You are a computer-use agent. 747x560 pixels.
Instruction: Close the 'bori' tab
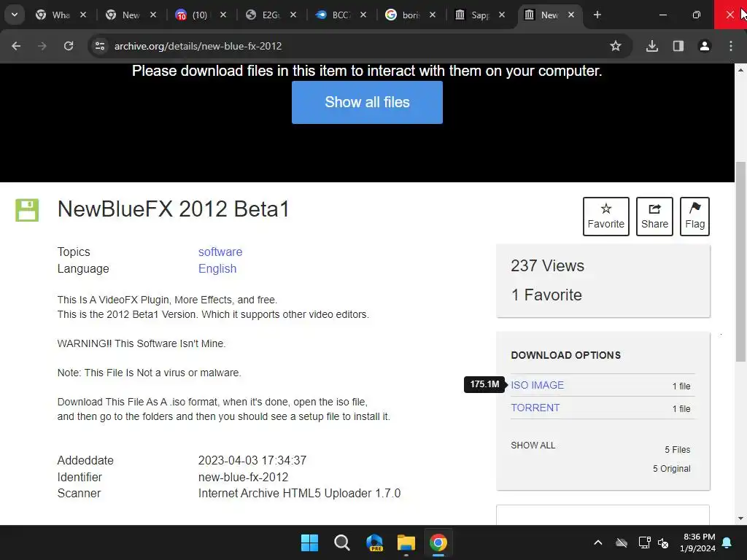432,15
